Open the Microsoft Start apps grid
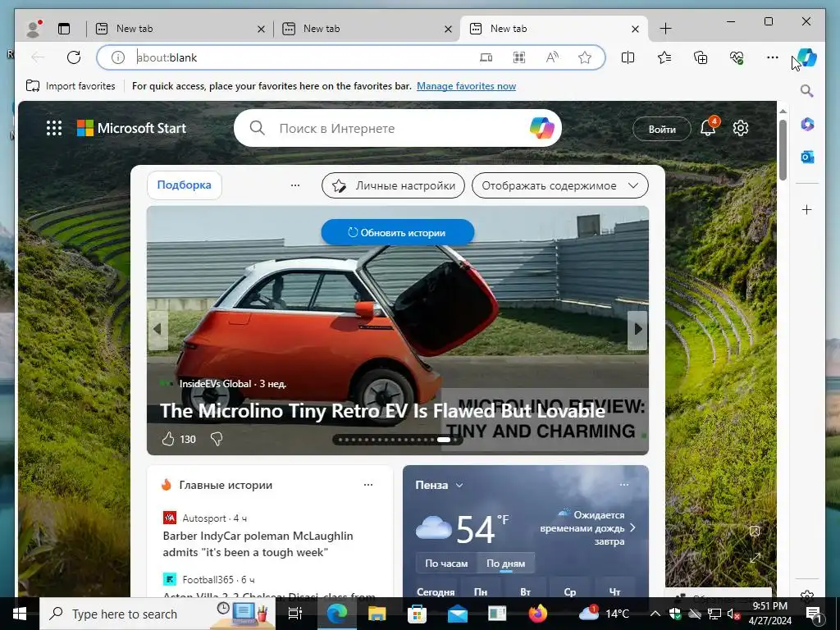 coord(54,128)
